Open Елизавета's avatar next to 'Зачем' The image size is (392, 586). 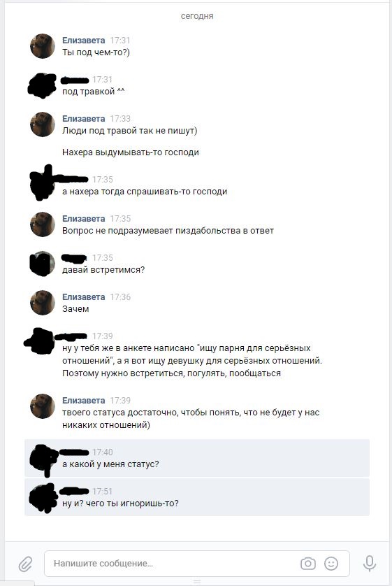pyautogui.click(x=43, y=303)
